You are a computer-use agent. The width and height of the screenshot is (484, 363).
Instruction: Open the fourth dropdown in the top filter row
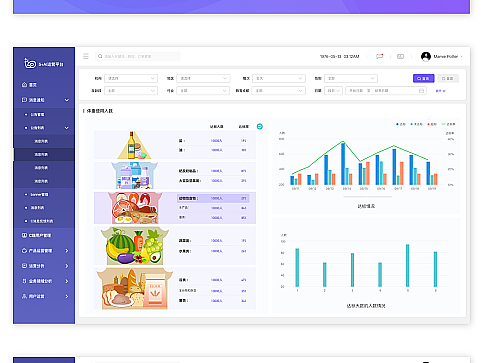click(351, 78)
